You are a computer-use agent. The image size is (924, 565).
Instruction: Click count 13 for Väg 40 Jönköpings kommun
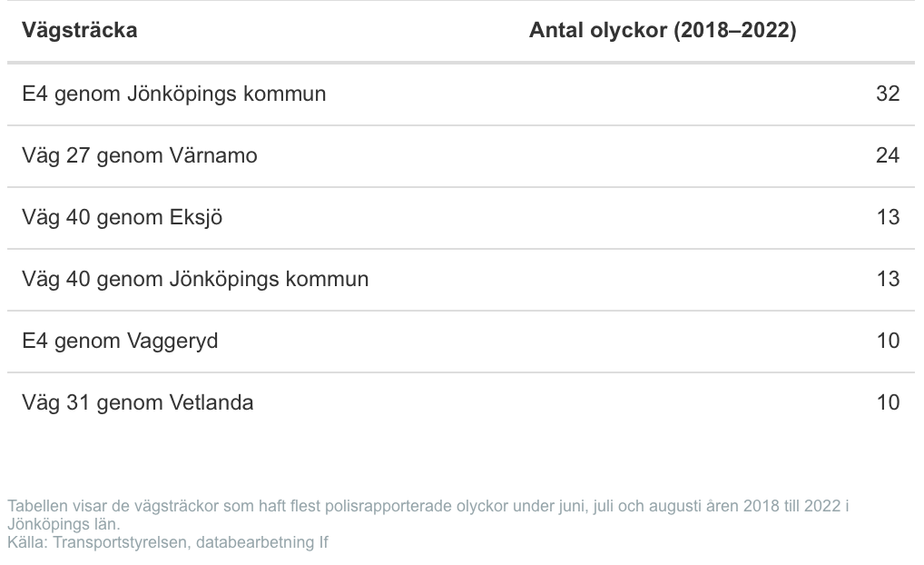pyautogui.click(x=887, y=279)
